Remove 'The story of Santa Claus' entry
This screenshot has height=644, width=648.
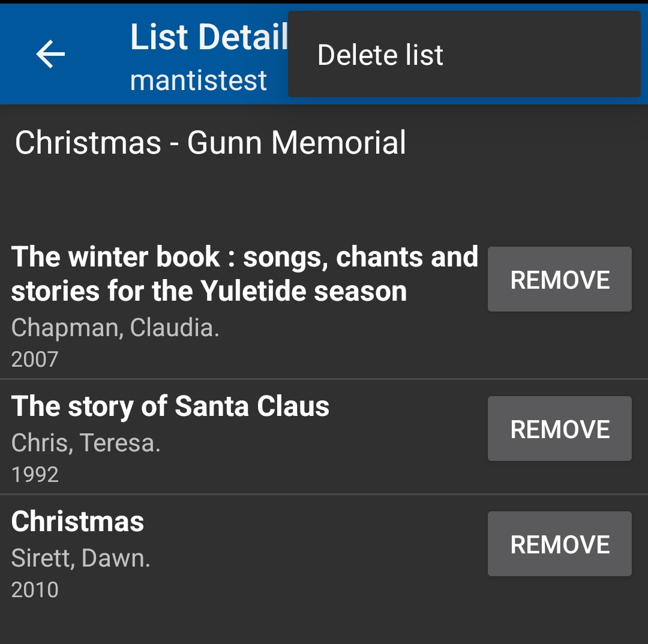[559, 428]
